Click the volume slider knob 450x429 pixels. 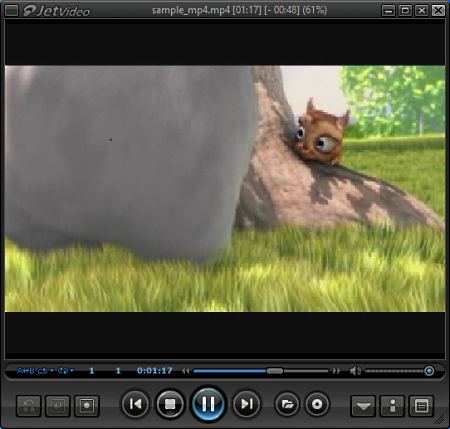429,371
